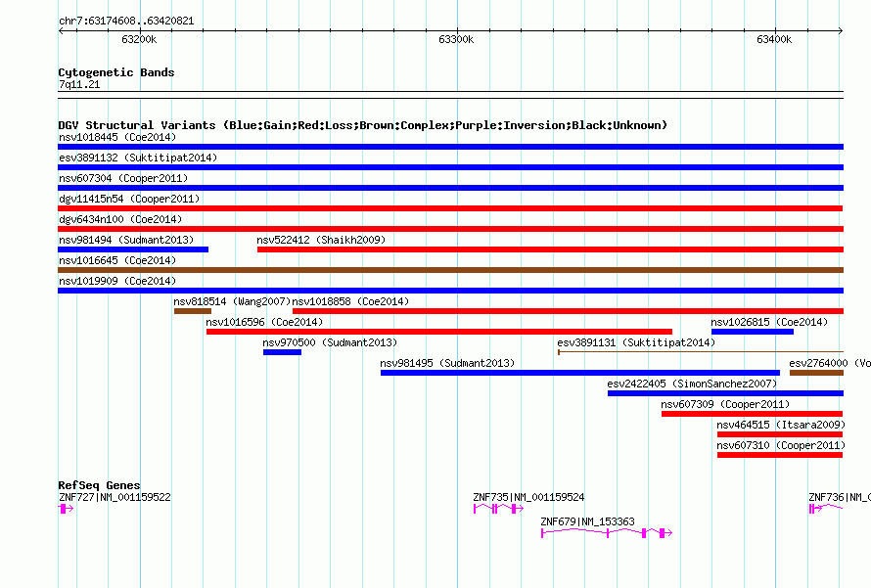Click the Cytogenetic Bands track title
871x588 pixels.
coord(116,72)
